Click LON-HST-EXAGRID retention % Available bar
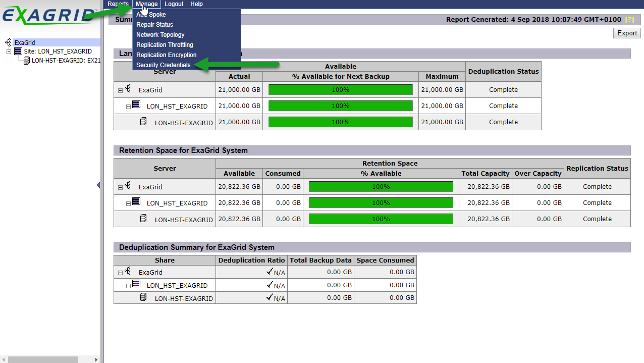 point(381,219)
